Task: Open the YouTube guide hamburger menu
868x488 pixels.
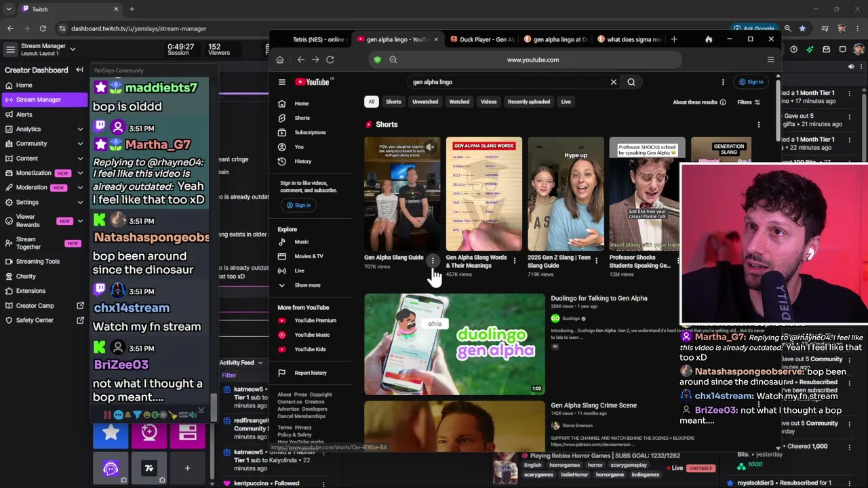Action: click(282, 82)
